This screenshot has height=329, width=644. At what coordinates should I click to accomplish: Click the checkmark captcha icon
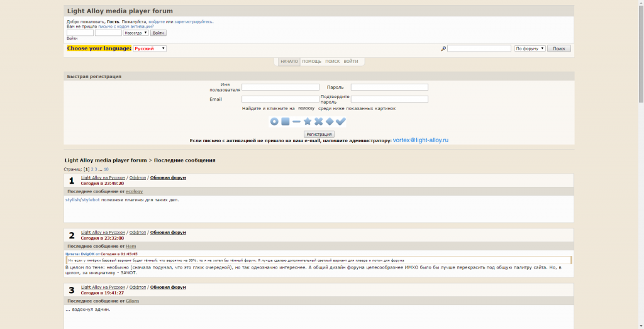click(341, 121)
